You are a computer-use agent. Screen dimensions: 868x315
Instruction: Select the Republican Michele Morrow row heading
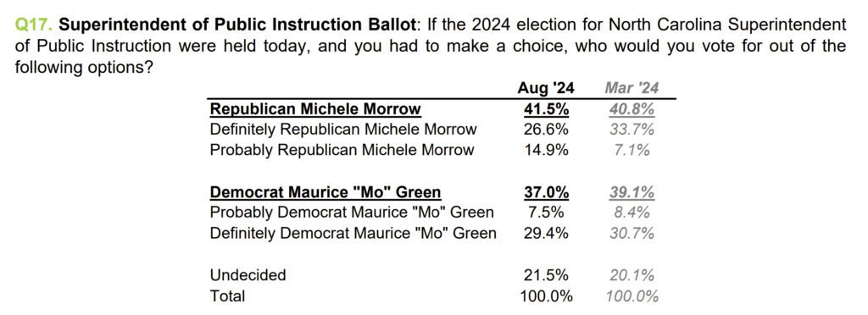(315, 109)
